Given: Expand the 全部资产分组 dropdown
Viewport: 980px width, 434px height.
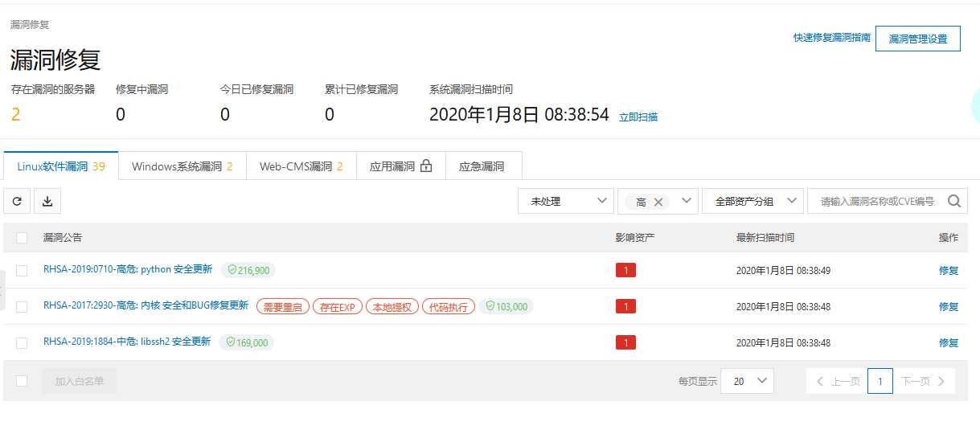Looking at the screenshot, I should coord(752,202).
